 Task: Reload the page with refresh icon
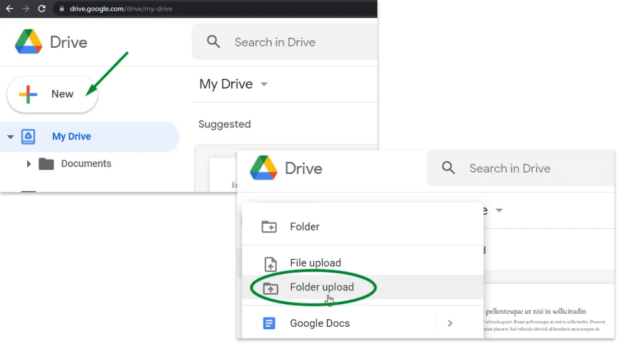(42, 9)
